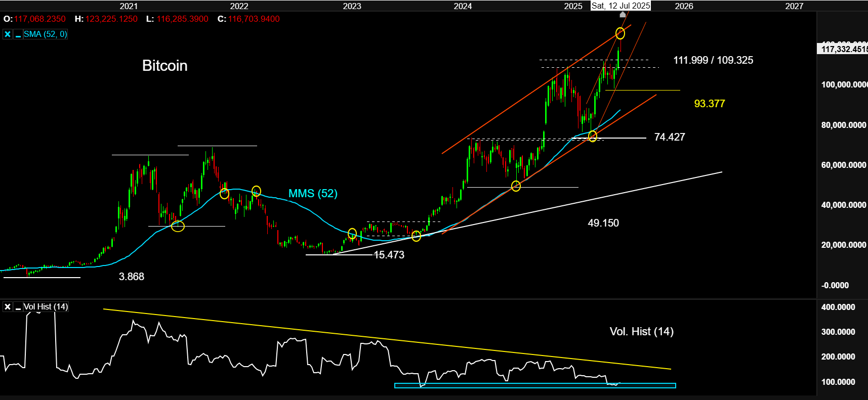Screen dimensions: 868x400
Task: Minimize the Vol Hist (14) panel
Action: pyautogui.click(x=18, y=307)
